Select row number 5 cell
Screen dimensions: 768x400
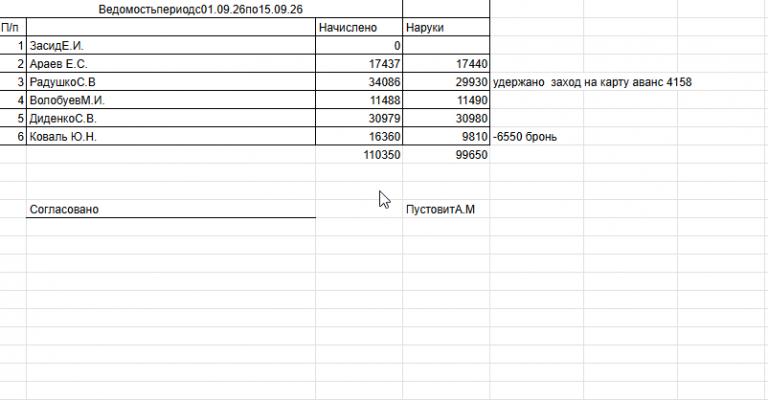(13, 118)
